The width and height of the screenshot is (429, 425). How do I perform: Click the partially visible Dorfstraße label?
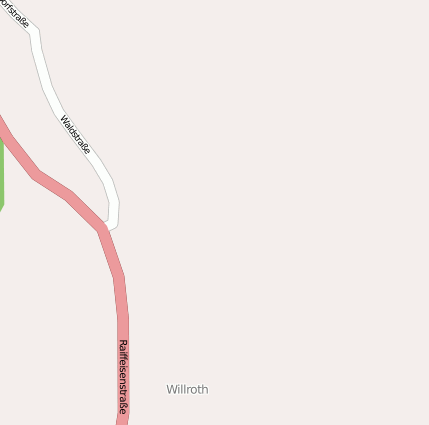point(14,13)
